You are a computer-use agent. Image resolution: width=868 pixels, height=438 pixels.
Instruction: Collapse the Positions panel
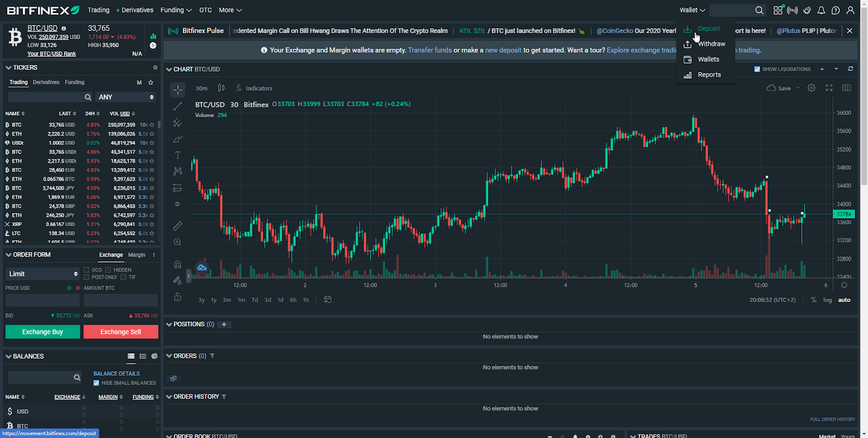[x=169, y=324]
